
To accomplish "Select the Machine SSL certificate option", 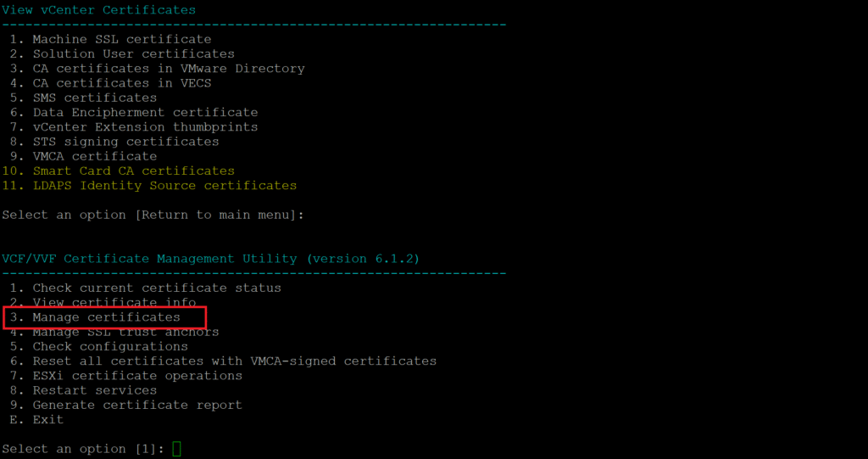I will (x=111, y=39).
